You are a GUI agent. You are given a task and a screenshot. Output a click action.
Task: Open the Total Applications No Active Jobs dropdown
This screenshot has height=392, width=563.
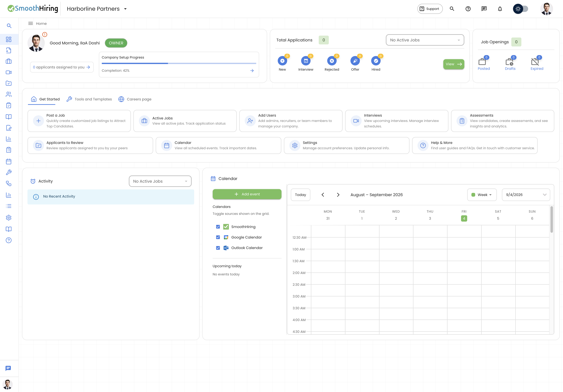[425, 40]
